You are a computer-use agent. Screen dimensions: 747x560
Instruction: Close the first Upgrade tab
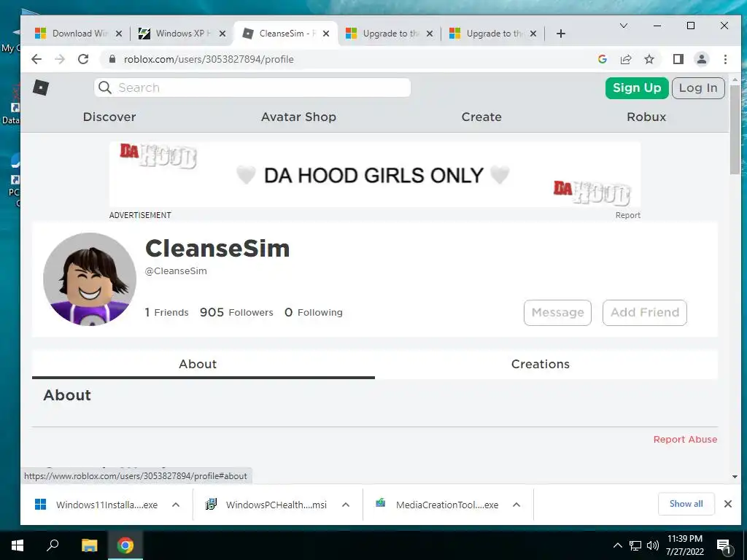click(429, 34)
